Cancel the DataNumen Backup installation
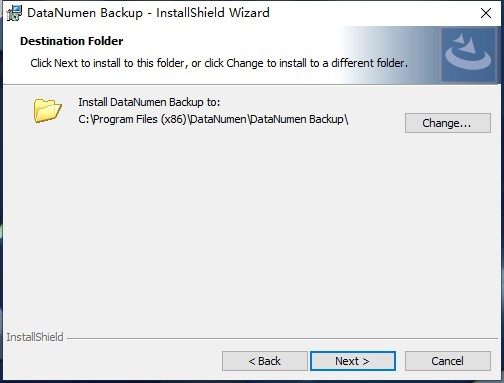 (x=448, y=361)
